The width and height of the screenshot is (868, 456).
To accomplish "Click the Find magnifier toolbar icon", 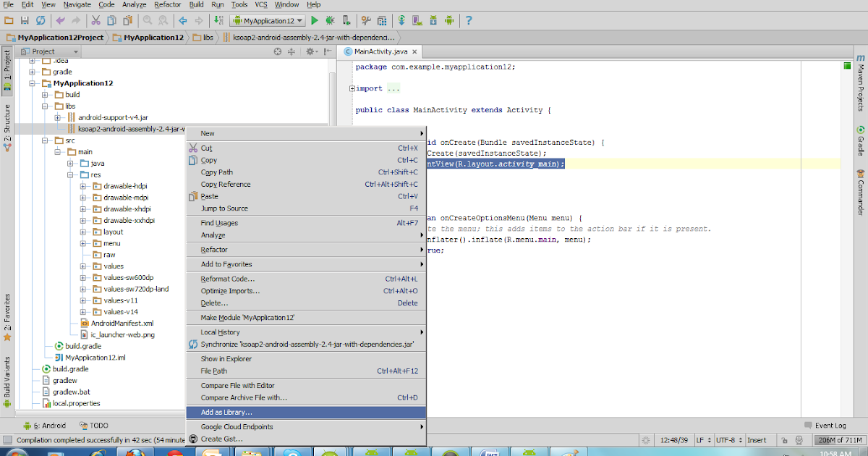I will pyautogui.click(x=147, y=21).
